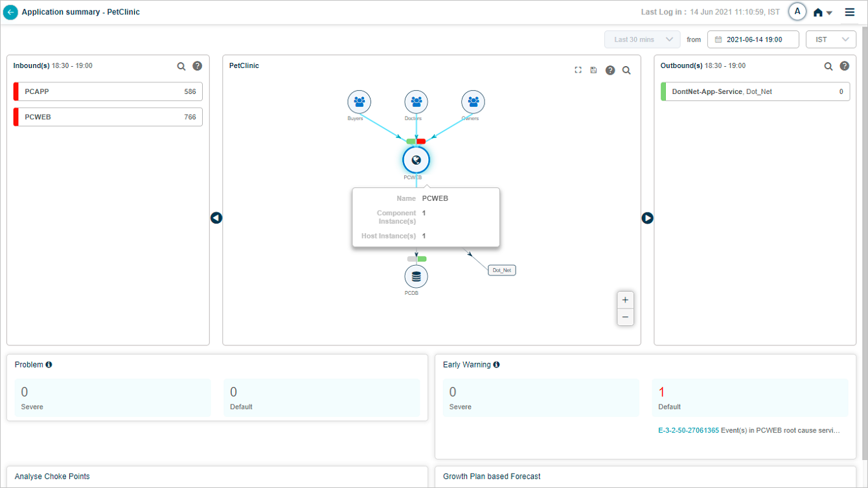
Task: Open the home icon dropdown
Action: 822,13
